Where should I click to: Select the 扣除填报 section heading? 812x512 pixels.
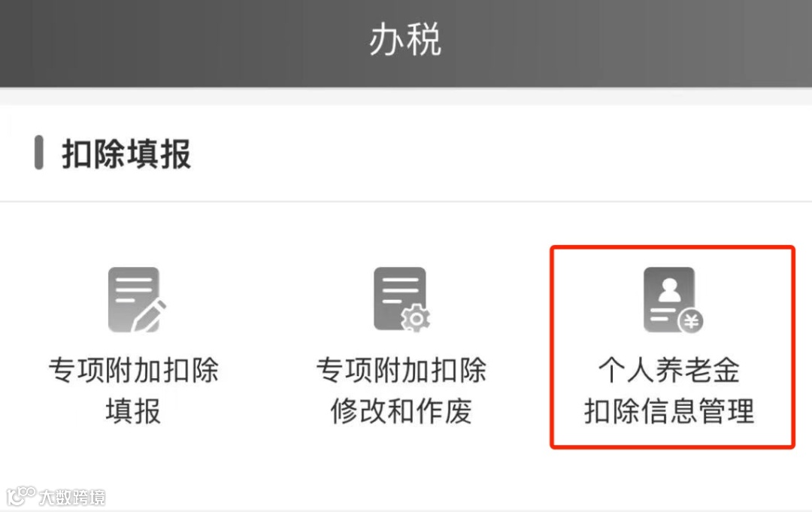(x=126, y=154)
